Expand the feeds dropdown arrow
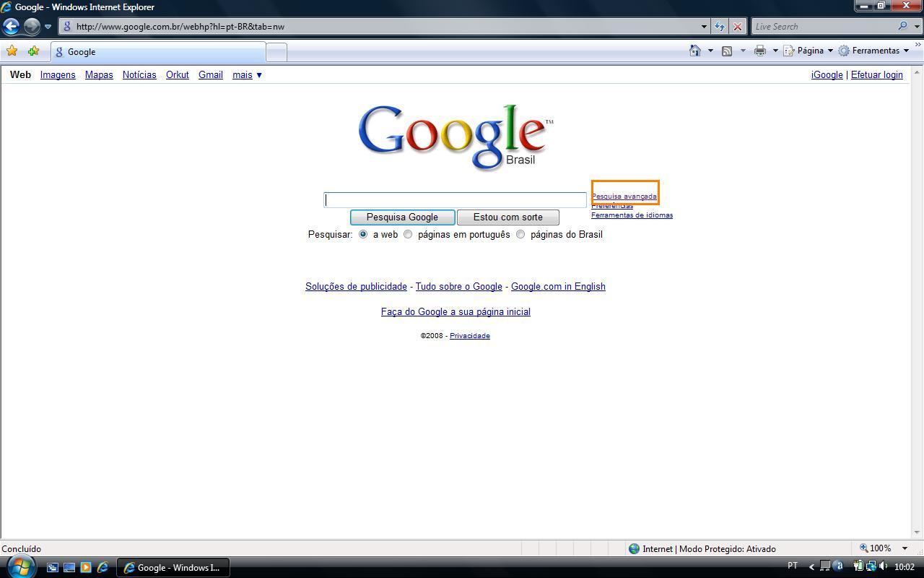The height and width of the screenshot is (578, 924). pyautogui.click(x=743, y=51)
